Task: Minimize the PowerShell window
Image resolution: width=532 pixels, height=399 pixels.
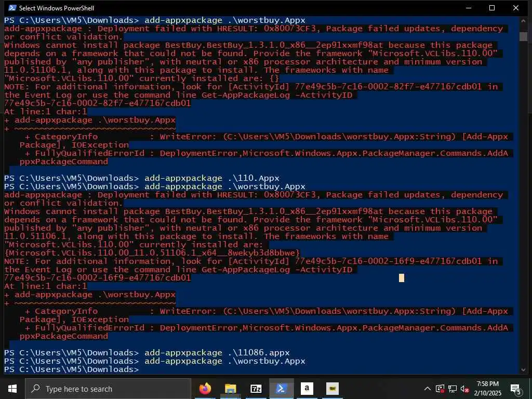Action: tap(469, 8)
